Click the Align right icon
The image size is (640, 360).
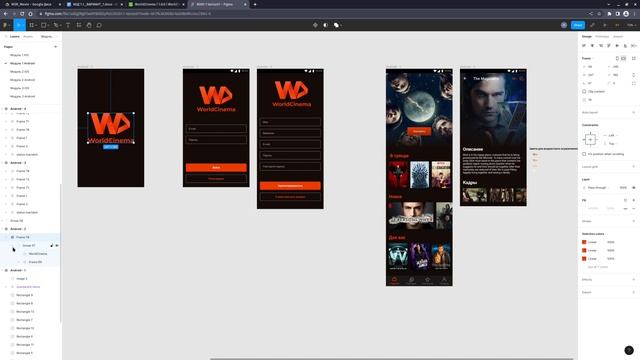(x=600, y=46)
